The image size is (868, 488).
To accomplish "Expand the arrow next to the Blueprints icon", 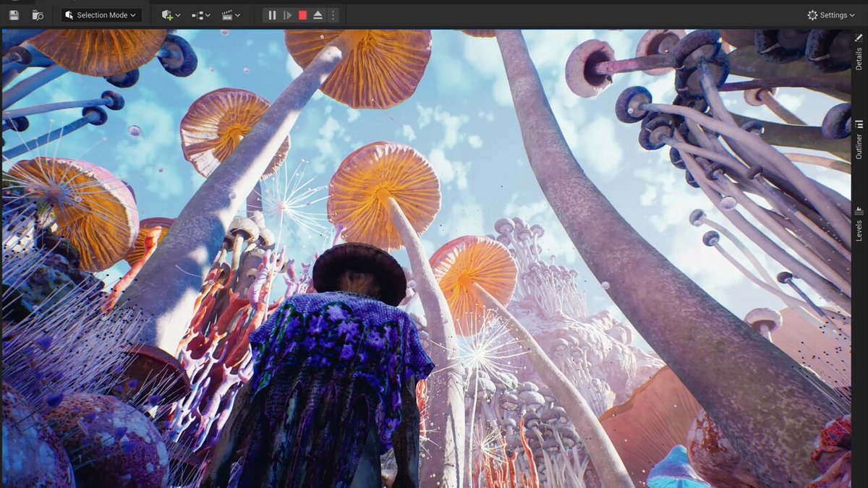I will (208, 15).
